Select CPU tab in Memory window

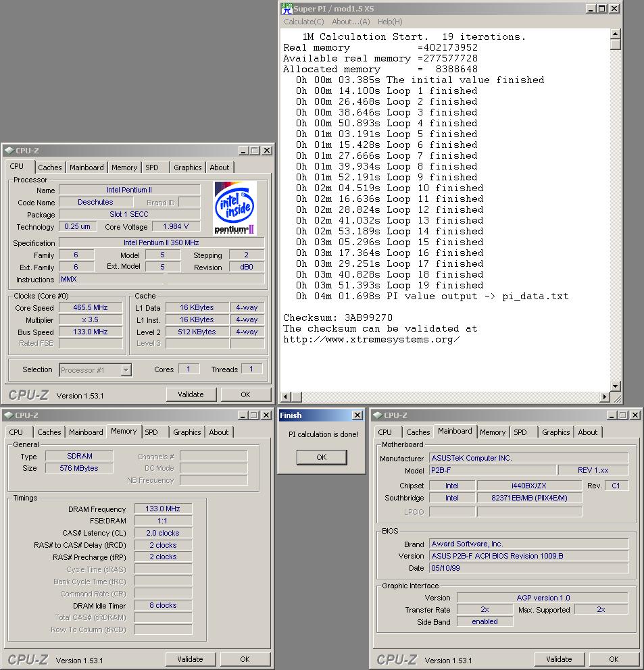[16, 432]
